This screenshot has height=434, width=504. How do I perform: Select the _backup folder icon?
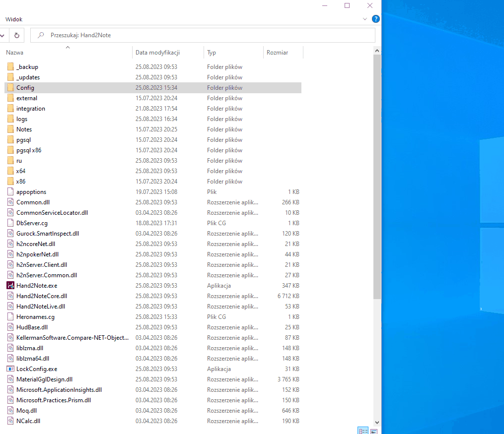[10, 67]
